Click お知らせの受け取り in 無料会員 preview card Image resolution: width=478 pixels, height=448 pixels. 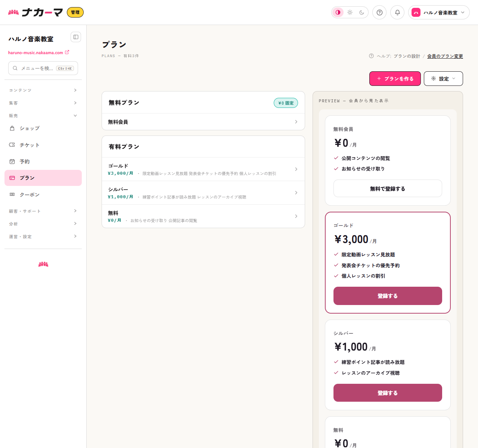pos(363,169)
